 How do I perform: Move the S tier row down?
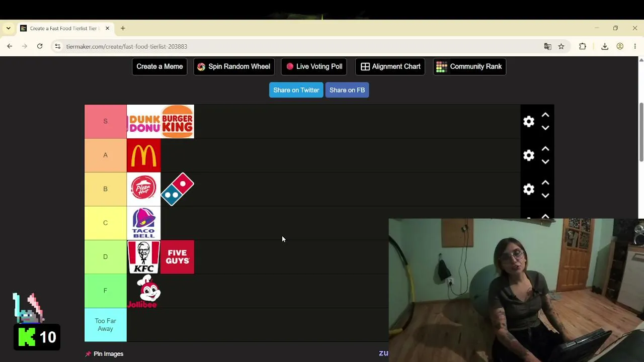545,128
